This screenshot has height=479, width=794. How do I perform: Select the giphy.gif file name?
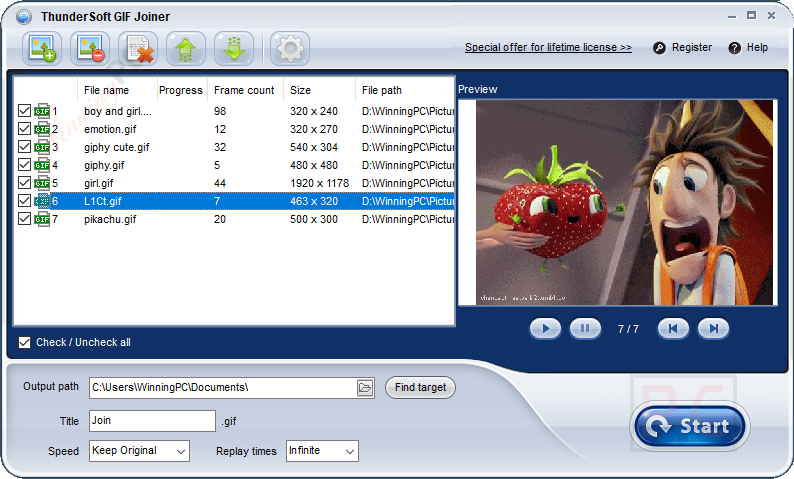coord(104,165)
